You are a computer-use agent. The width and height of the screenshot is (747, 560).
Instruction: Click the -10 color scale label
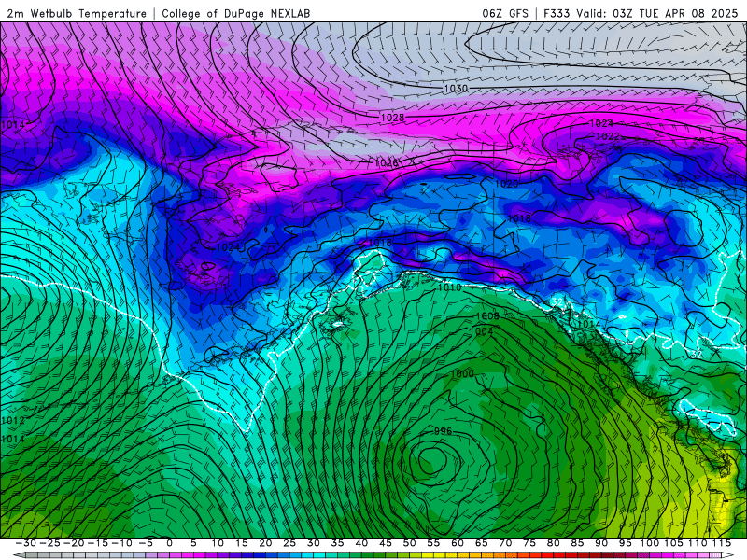point(121,543)
